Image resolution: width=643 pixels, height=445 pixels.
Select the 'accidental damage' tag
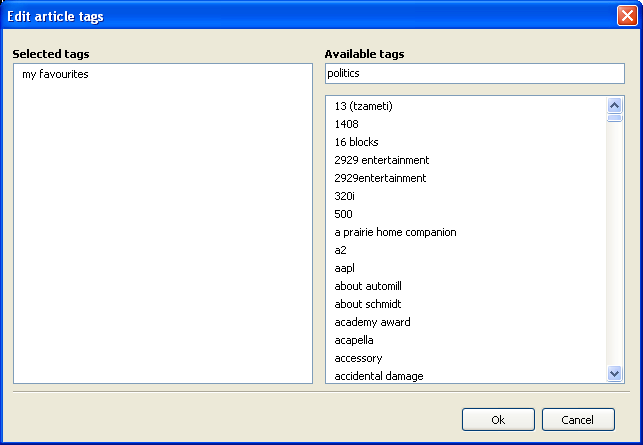coord(379,376)
